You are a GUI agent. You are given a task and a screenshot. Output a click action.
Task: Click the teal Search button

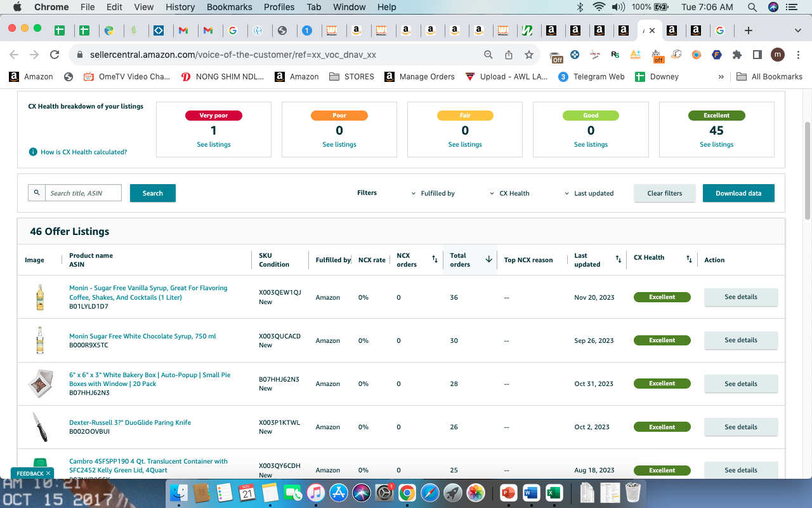click(x=153, y=193)
